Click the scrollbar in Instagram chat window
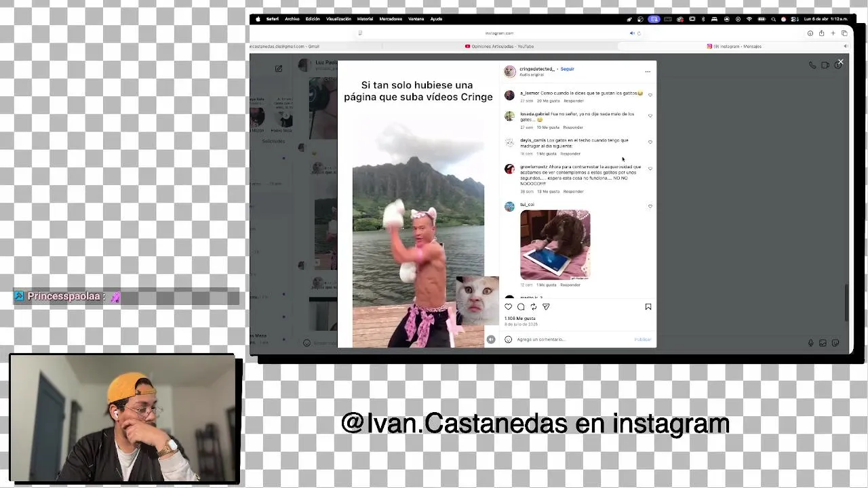This screenshot has height=488, width=868. click(x=846, y=302)
